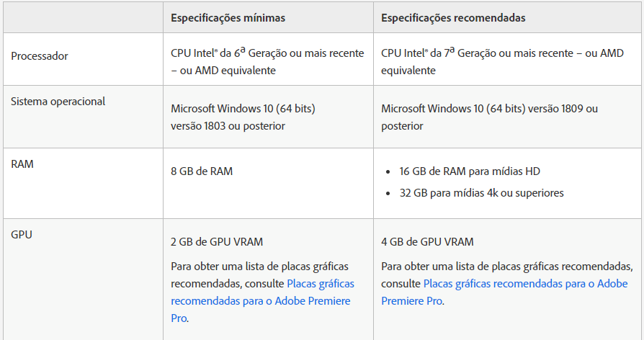The height and width of the screenshot is (340, 644).
Task: Select the Processador row label
Action: 40,56
